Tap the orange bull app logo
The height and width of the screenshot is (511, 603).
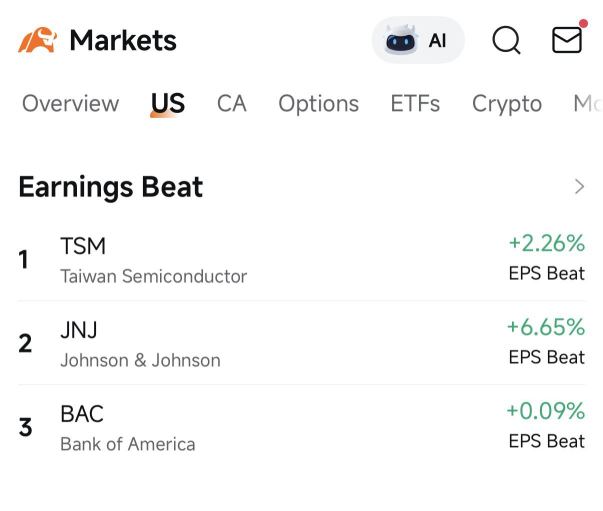37,40
